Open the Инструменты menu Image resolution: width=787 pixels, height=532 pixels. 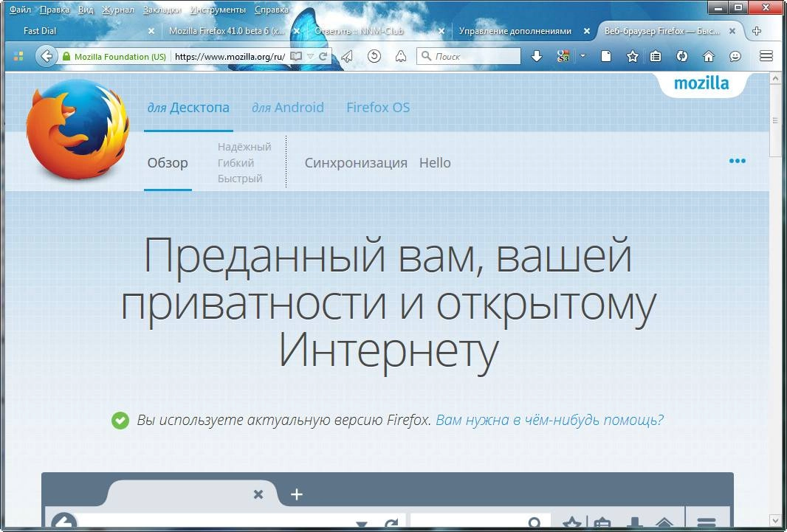(218, 10)
